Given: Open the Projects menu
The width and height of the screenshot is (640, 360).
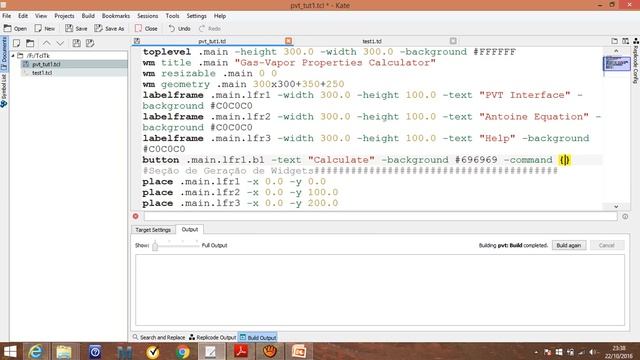Looking at the screenshot, I should tap(64, 16).
